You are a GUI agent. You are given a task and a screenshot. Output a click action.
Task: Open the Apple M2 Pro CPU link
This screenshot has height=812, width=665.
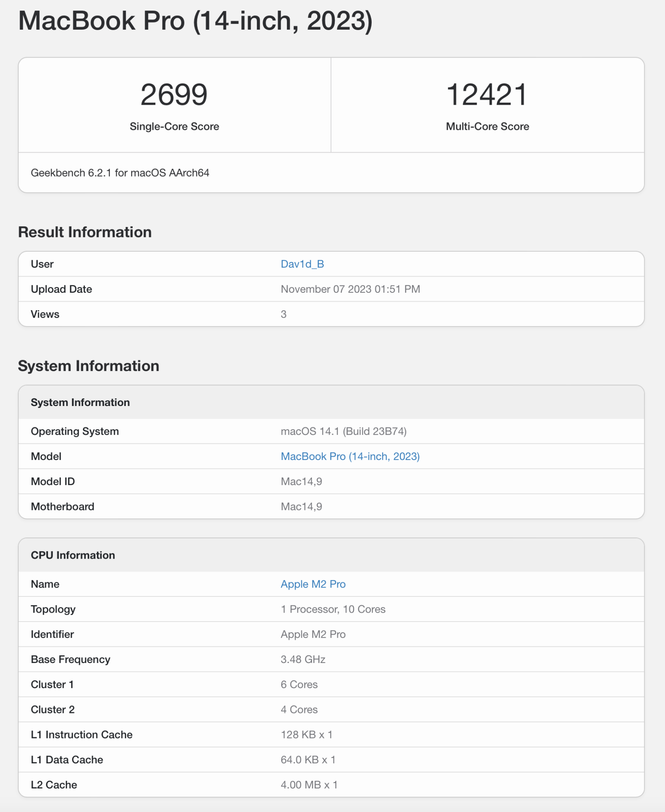313,584
